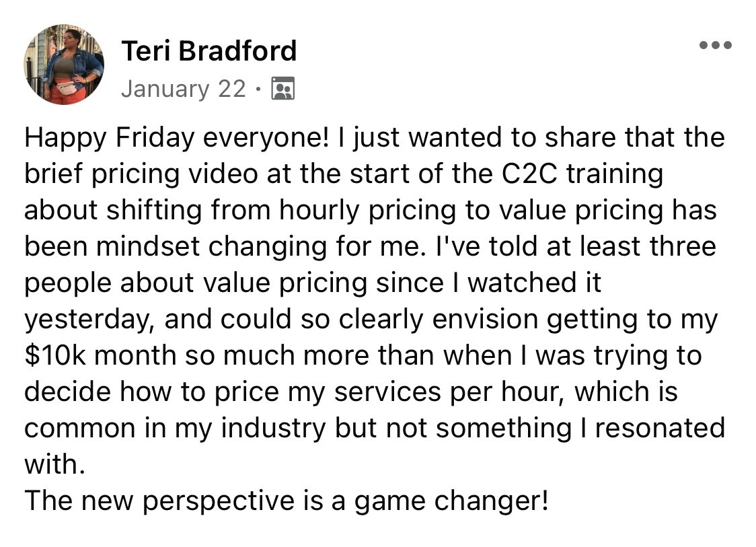Screen dimensions: 756x547
Task: Click the "Happy Friday everyone!" opening text
Action: 176,138
